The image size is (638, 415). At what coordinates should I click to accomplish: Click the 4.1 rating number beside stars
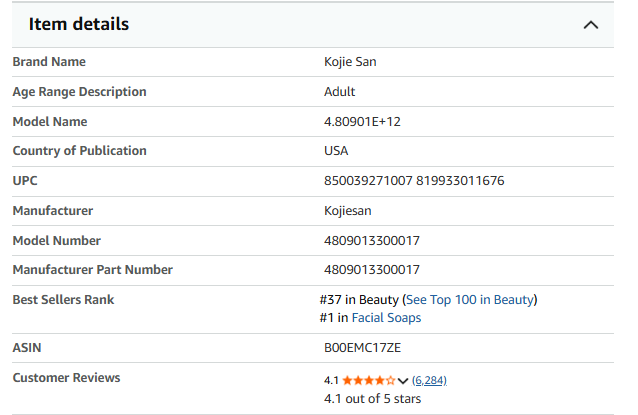point(331,381)
